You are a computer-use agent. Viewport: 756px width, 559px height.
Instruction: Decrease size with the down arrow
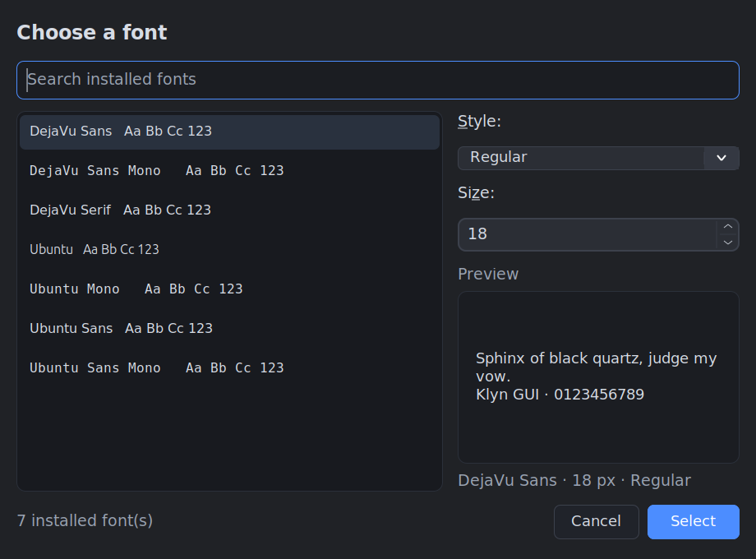tap(728, 243)
